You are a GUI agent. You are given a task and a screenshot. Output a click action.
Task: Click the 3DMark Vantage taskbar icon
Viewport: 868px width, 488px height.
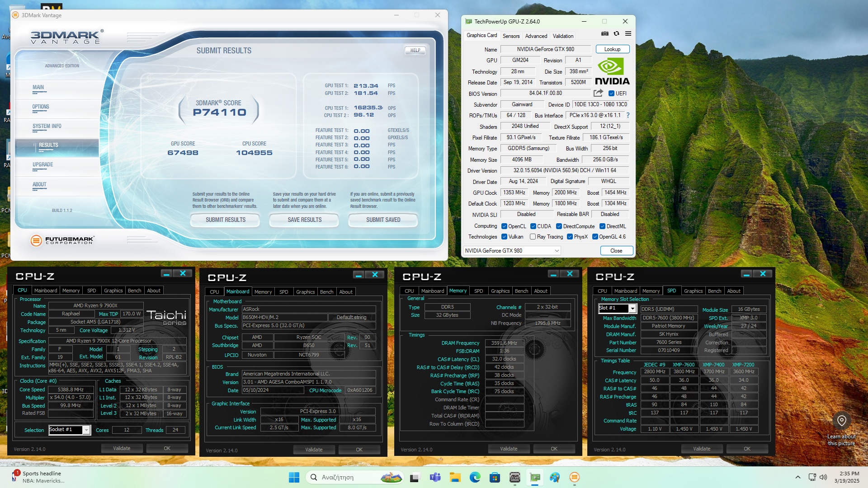[x=575, y=477]
